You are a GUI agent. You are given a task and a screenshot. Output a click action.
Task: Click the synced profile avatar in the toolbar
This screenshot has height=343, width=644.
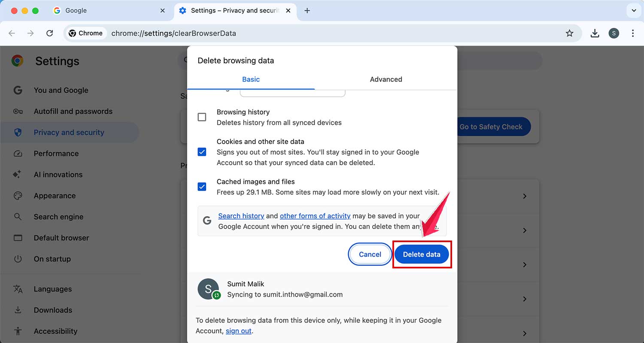point(614,33)
